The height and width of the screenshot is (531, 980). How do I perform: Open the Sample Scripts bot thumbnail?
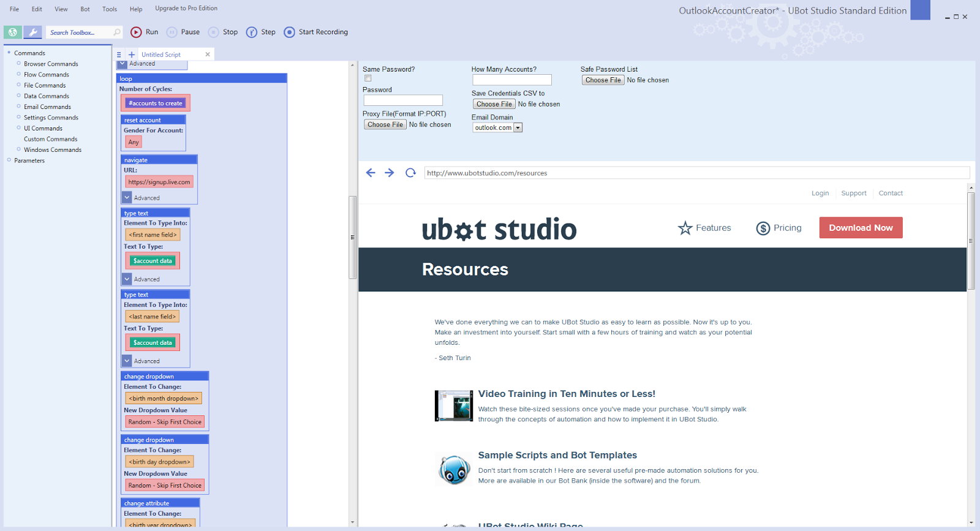point(454,470)
